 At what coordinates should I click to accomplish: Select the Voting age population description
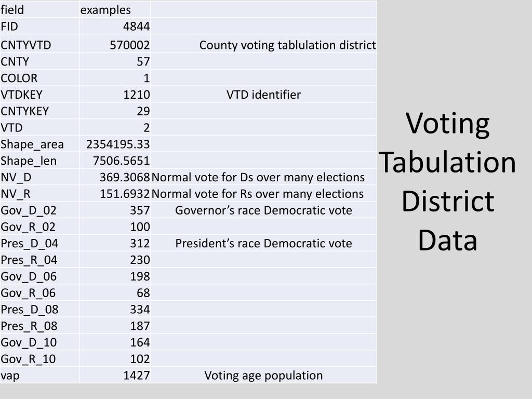263,375
